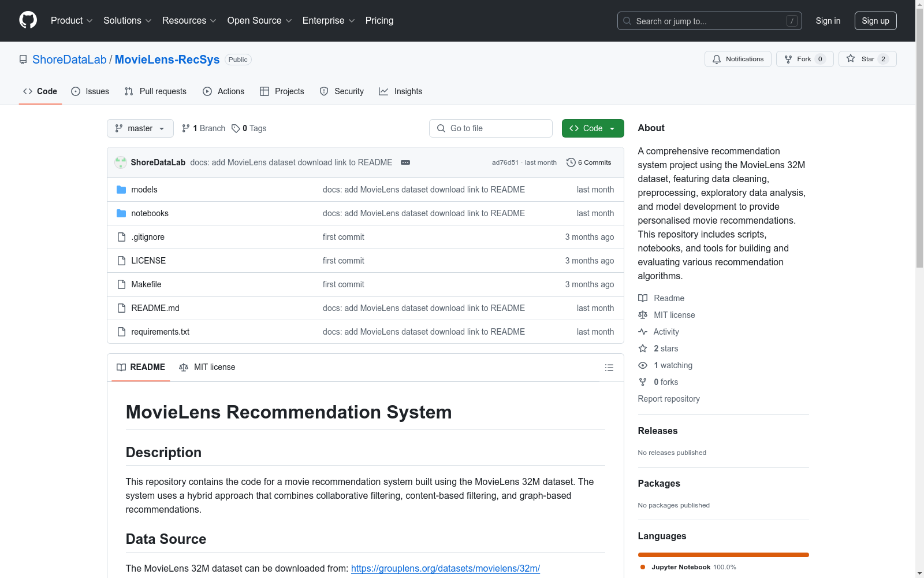Open the Actions tab
This screenshot has height=578, width=924.
[x=223, y=91]
